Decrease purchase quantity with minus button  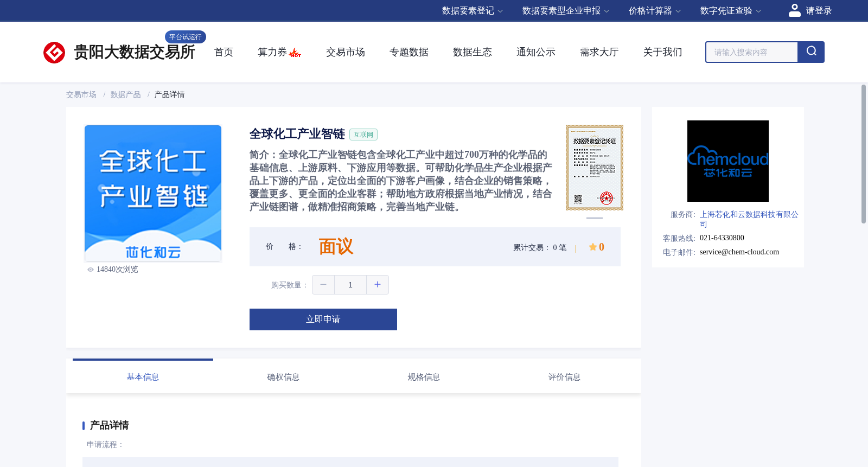(323, 285)
